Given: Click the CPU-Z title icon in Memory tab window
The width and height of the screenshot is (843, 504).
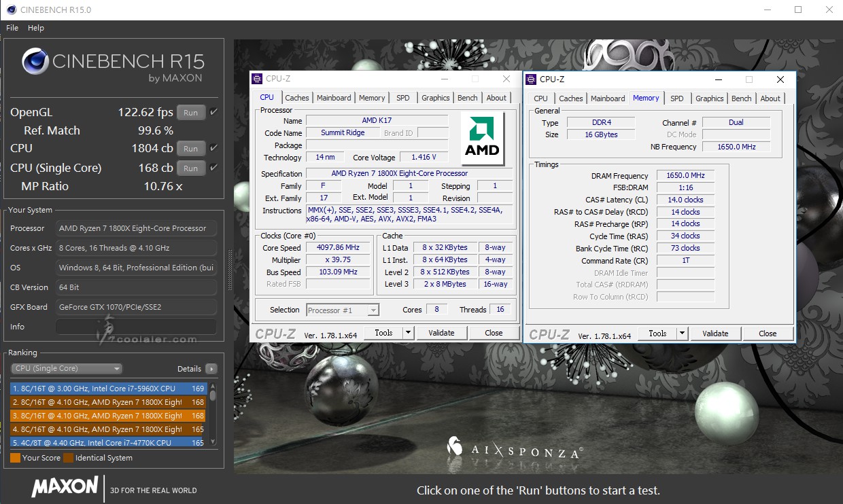Looking at the screenshot, I should point(531,79).
